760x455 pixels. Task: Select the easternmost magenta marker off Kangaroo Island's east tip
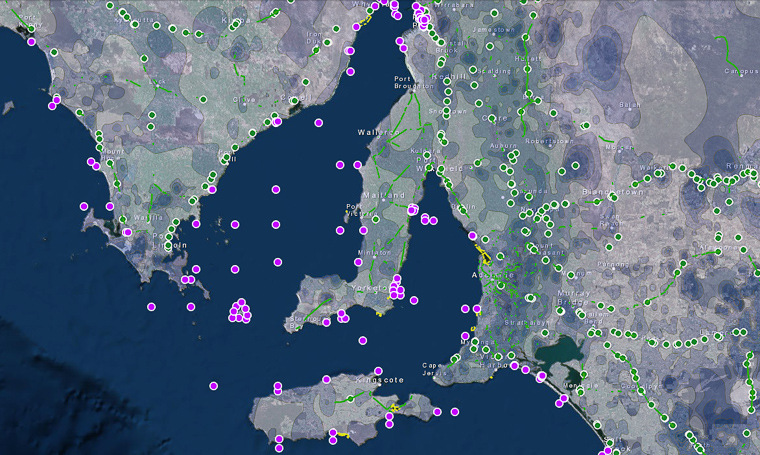point(455,412)
